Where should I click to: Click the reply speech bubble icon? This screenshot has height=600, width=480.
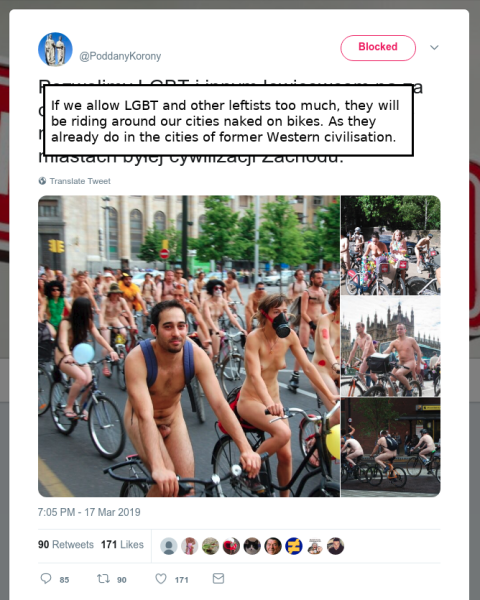pyautogui.click(x=46, y=578)
